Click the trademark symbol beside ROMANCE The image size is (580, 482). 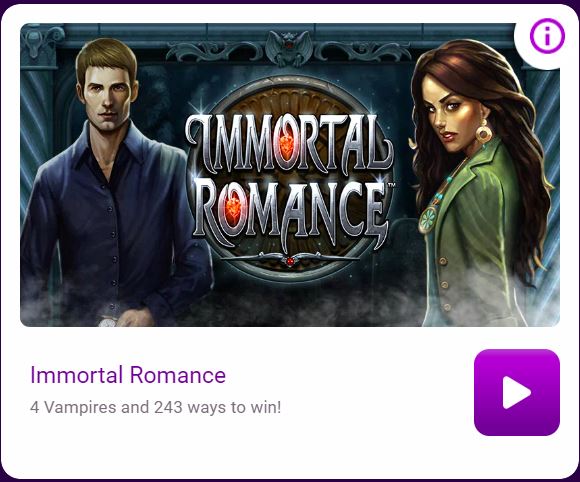[x=391, y=185]
